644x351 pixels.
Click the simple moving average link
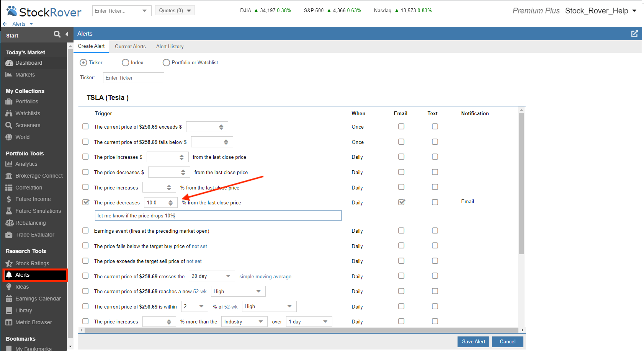[265, 276]
